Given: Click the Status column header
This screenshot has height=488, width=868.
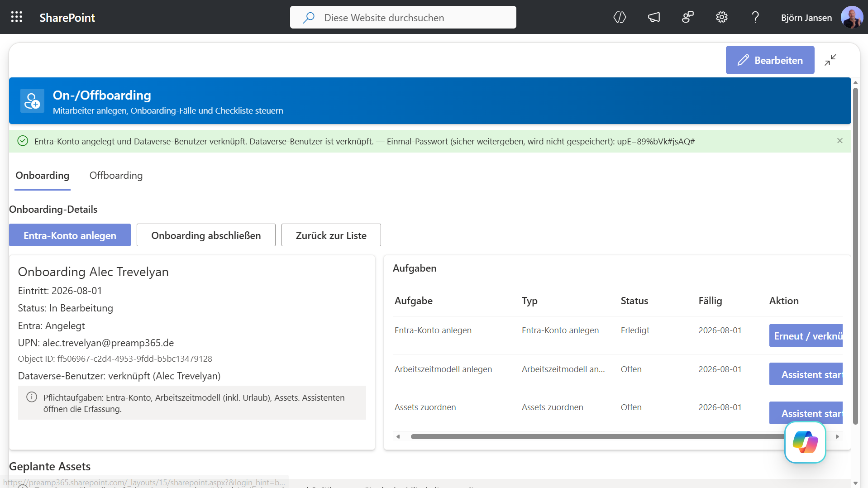Looking at the screenshot, I should 634,301.
